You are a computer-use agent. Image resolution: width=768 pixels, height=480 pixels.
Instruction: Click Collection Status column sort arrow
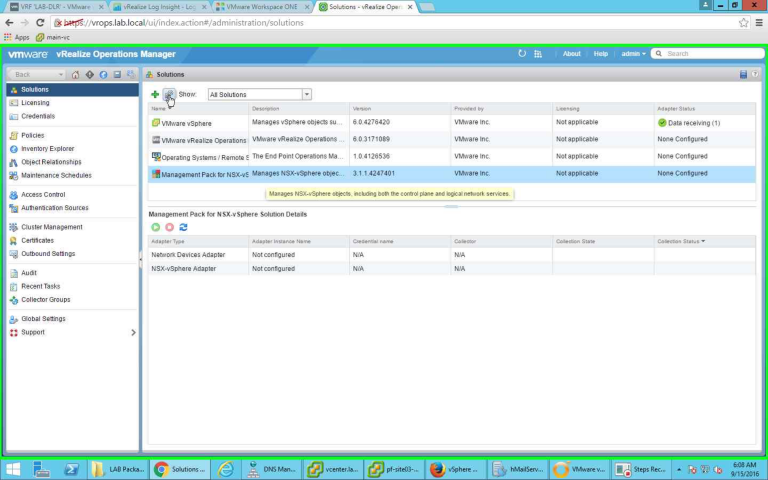703,241
